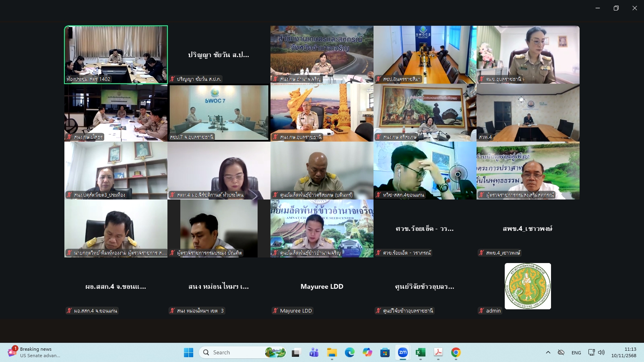Click the US Senate breaking news headline
The image size is (644, 362).
[x=40, y=356]
